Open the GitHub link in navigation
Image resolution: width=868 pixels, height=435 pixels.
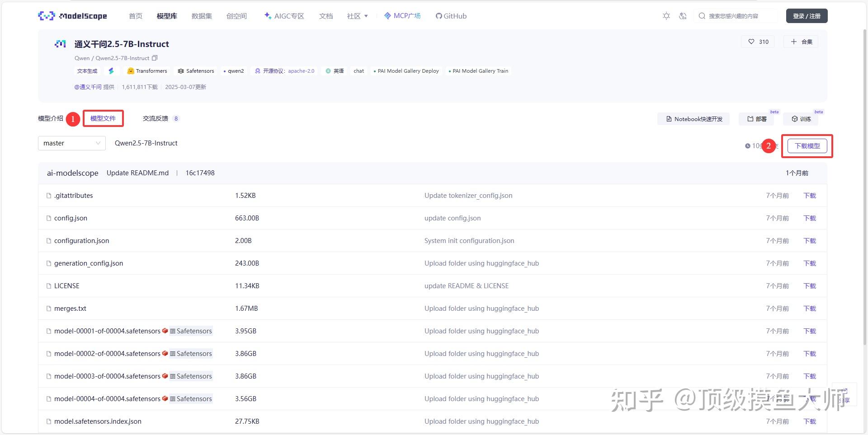[451, 16]
